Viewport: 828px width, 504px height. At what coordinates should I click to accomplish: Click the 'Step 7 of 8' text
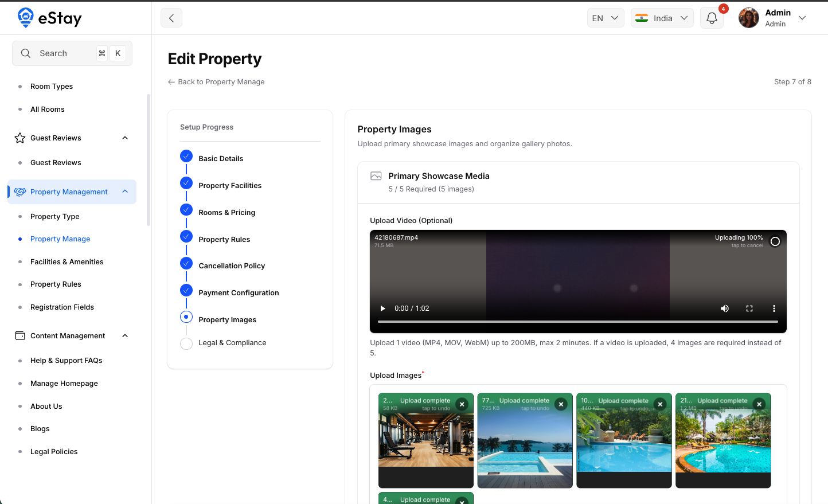tap(792, 82)
